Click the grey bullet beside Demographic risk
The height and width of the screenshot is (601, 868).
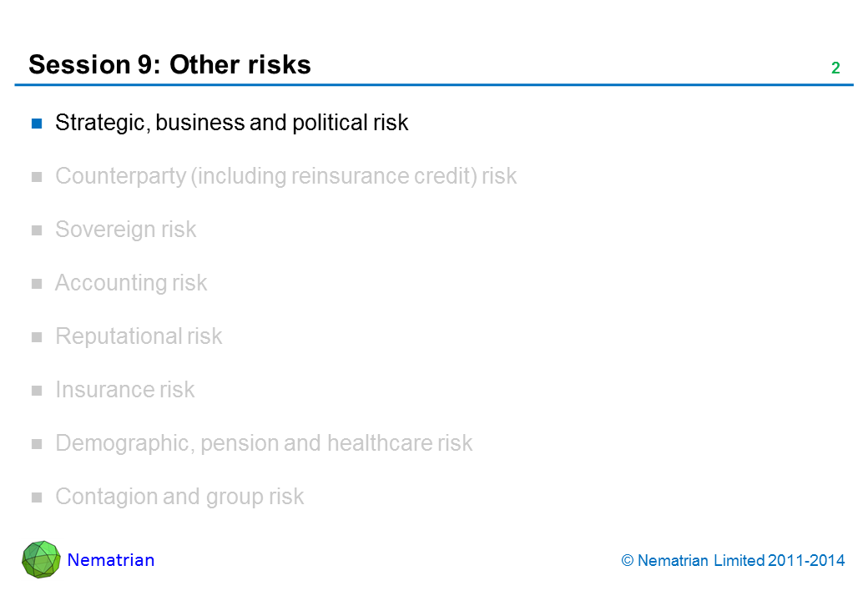(x=37, y=444)
